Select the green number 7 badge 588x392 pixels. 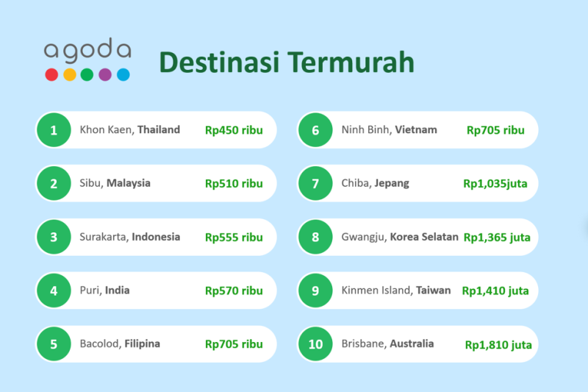[x=315, y=183]
